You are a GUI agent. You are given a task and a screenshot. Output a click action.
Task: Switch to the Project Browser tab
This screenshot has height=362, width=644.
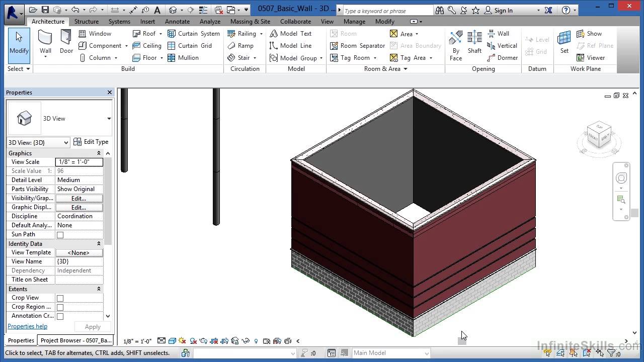(x=76, y=340)
